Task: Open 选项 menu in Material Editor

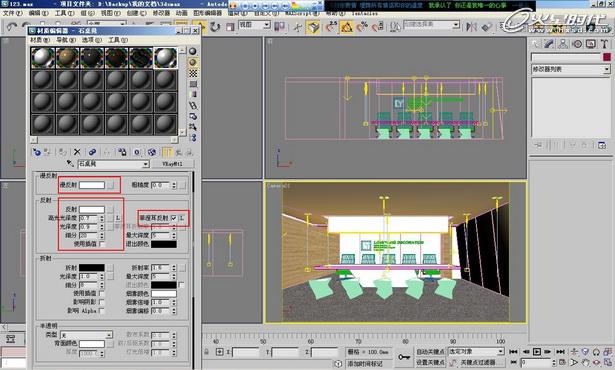Action: 91,40
